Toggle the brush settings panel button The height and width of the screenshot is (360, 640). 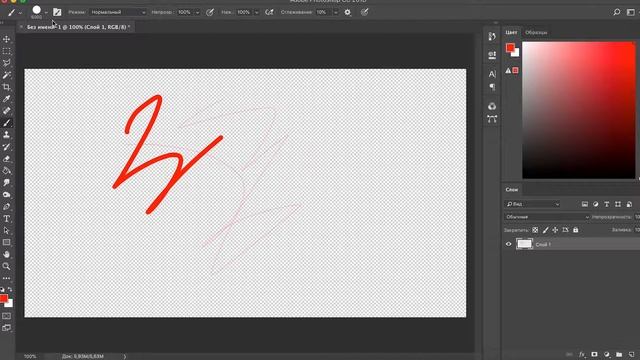57,12
